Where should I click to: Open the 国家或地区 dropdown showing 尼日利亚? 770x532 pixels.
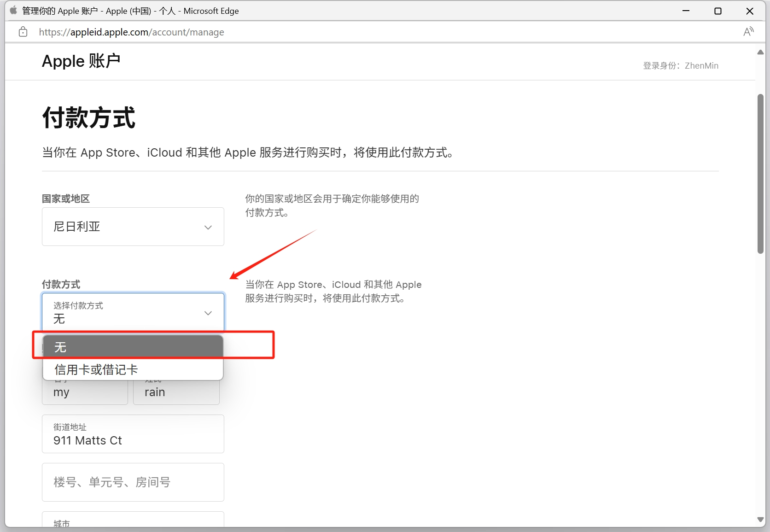coord(133,227)
